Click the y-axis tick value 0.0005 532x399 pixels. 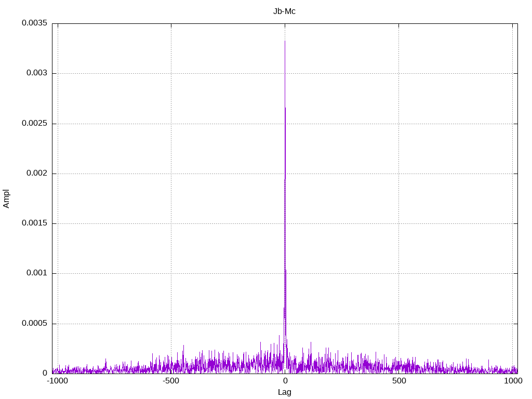coord(35,323)
